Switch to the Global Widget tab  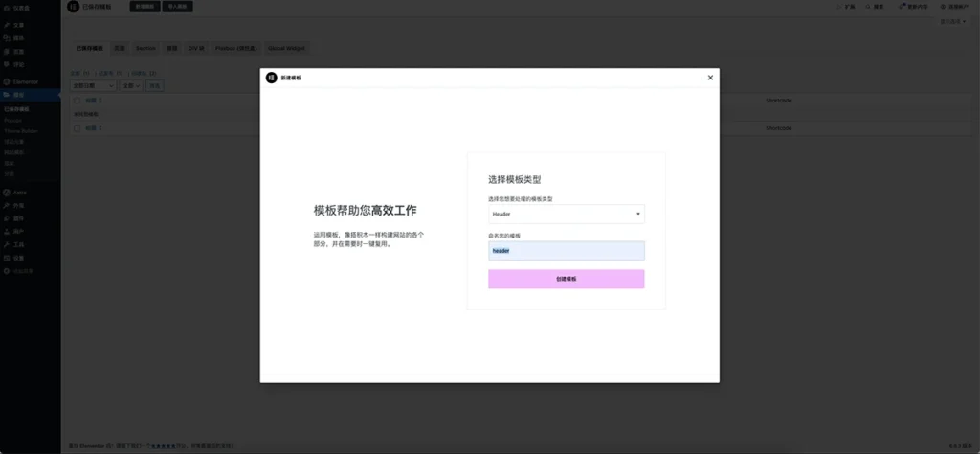point(285,47)
